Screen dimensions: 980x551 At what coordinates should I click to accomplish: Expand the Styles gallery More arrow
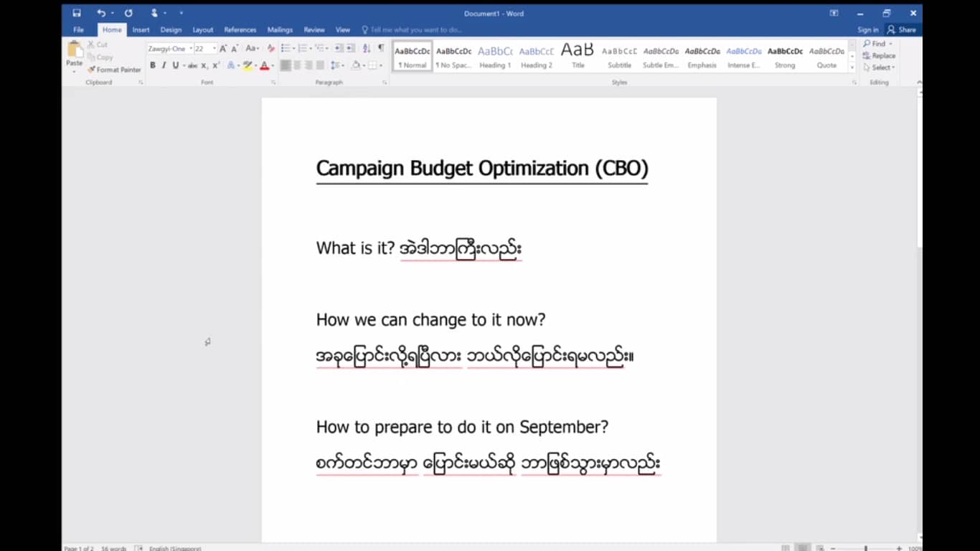852,67
